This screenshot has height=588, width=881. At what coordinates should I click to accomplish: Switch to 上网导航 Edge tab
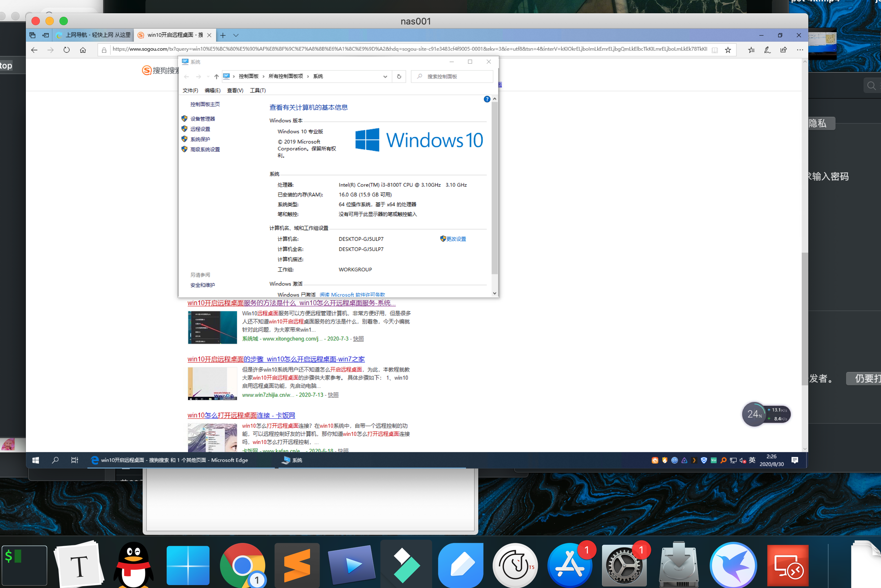pos(92,35)
